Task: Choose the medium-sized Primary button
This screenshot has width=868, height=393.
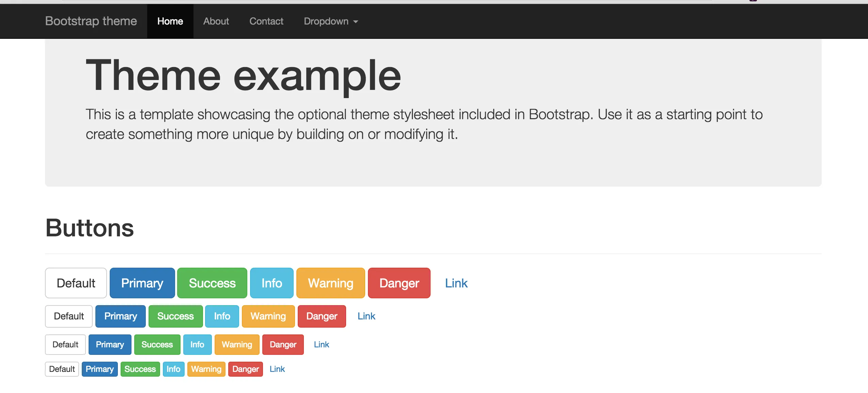Action: point(121,316)
